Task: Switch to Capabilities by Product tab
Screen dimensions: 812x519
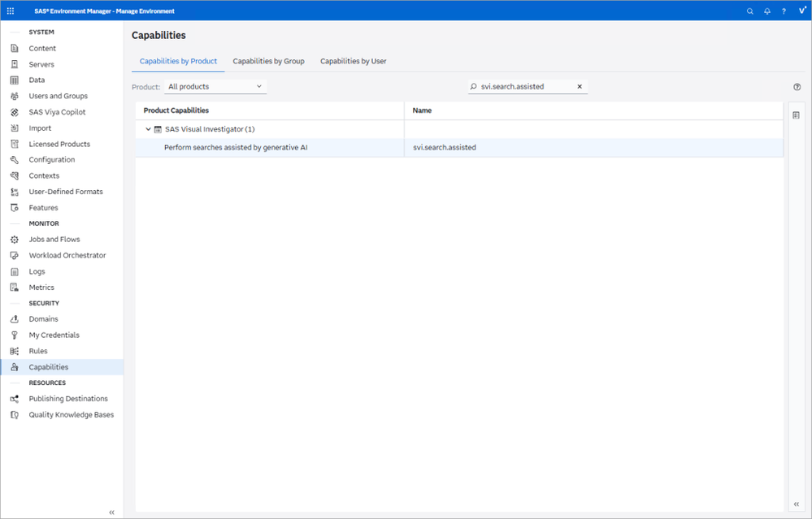Action: click(178, 61)
